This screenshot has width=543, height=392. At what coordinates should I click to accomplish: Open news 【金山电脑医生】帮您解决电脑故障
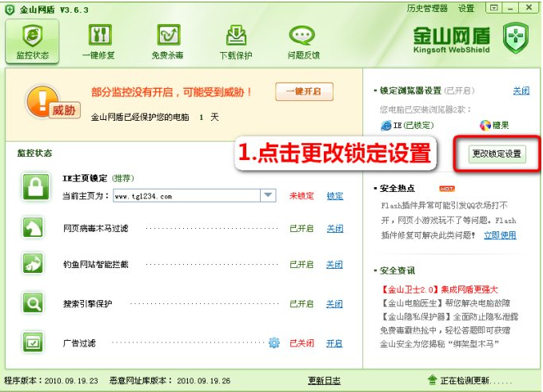445,303
